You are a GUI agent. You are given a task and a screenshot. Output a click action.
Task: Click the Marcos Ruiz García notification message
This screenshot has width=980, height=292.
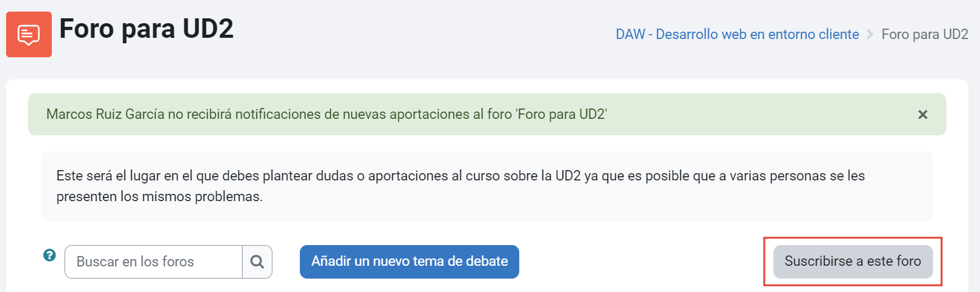(327, 114)
